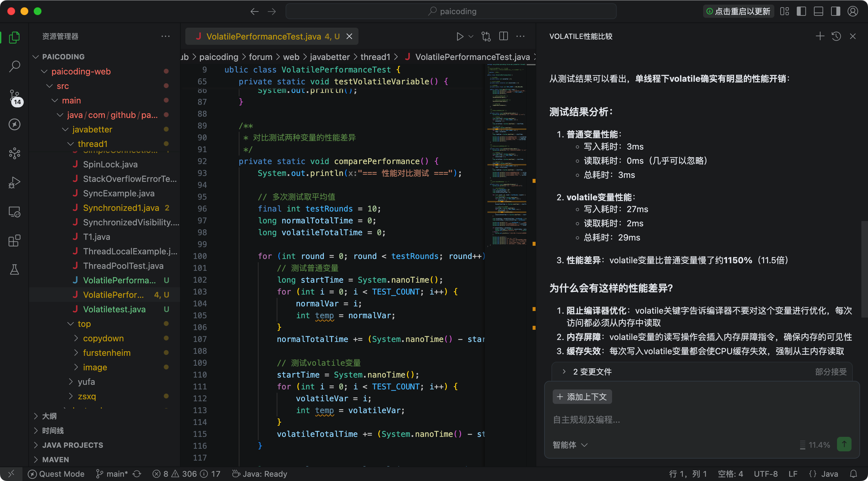Click UTF-8 encoding in status bar

(x=765, y=474)
